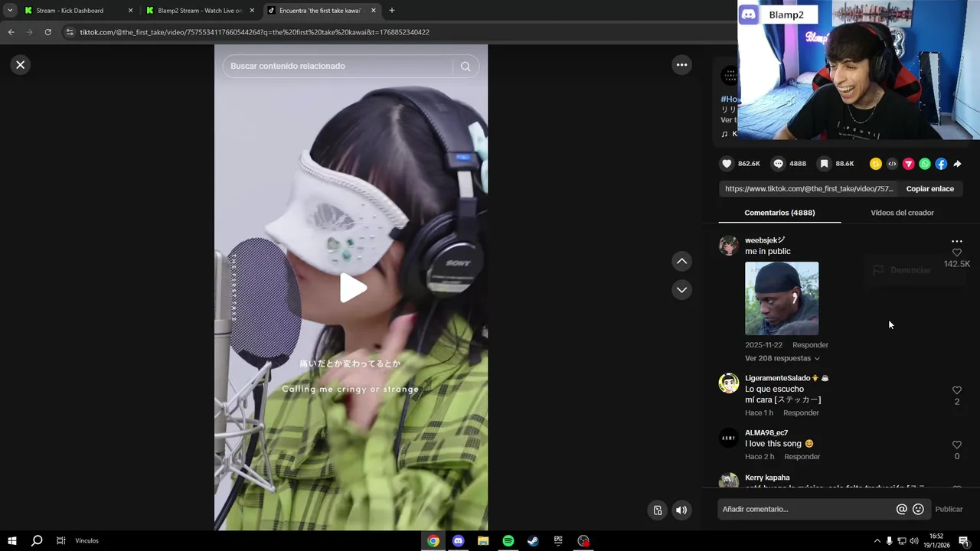Like the video with the heart icon
Viewport: 980px width, 551px height.
727,164
